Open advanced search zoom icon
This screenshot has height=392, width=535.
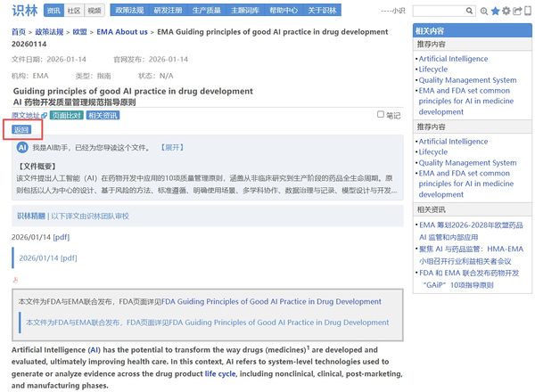481,12
